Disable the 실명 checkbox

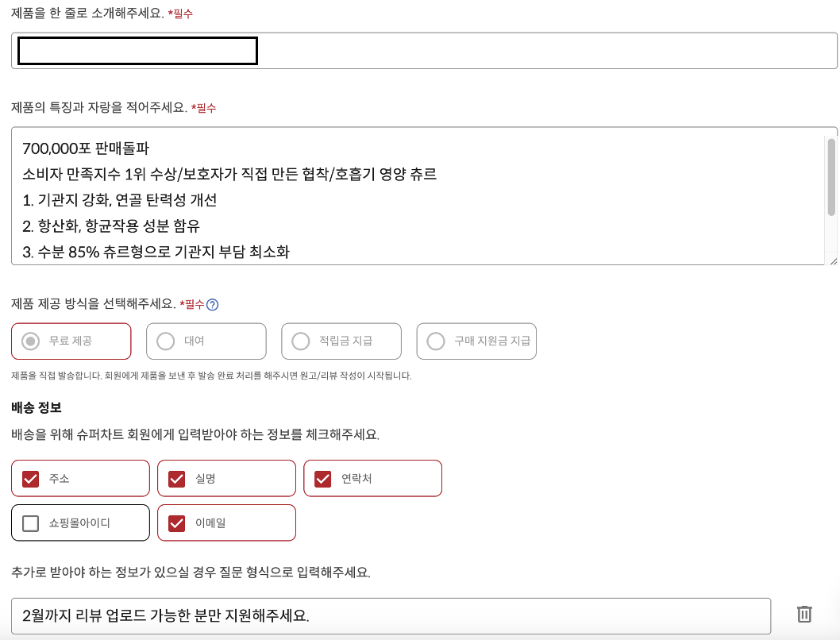176,478
